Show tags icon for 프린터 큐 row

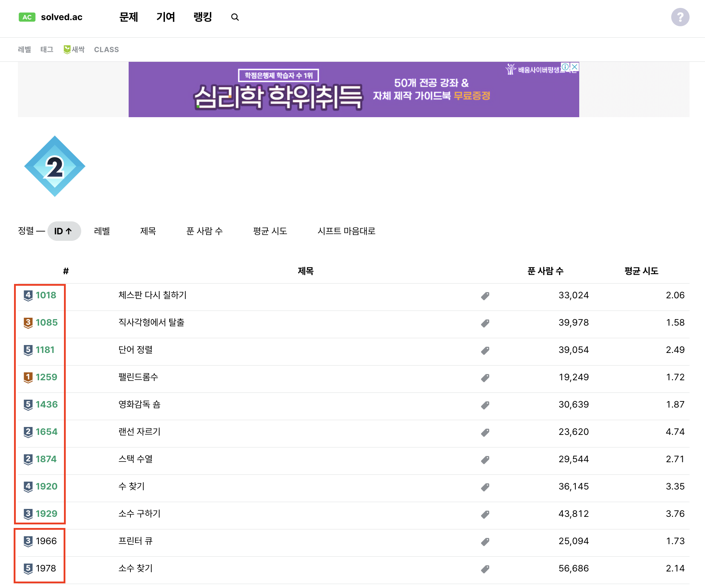coord(485,542)
